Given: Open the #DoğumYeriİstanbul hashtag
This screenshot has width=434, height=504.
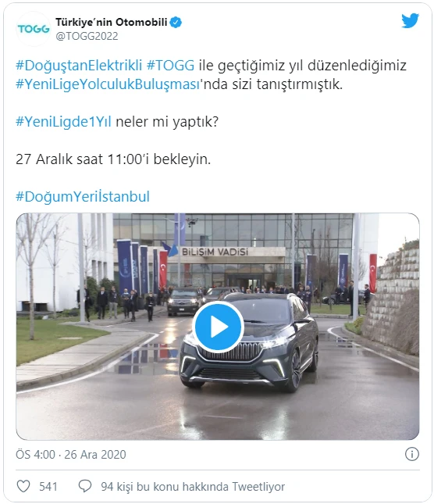Looking at the screenshot, I should (x=83, y=196).
